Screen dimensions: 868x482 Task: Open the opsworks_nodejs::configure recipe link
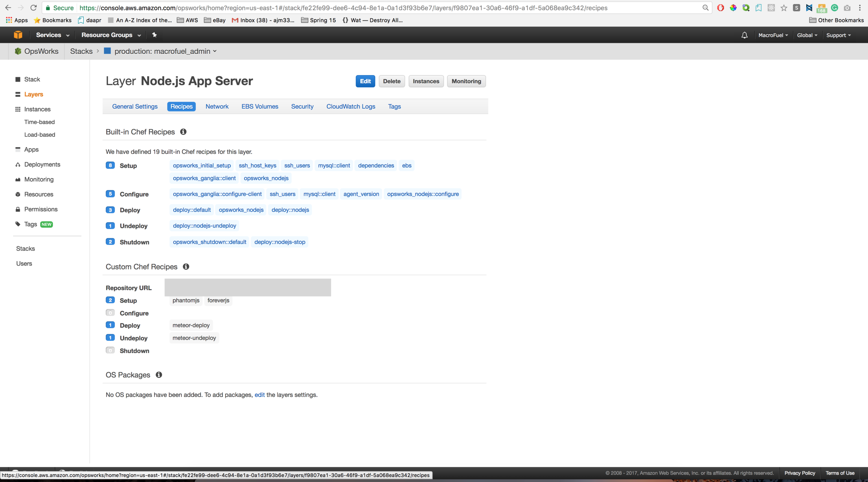pyautogui.click(x=423, y=194)
